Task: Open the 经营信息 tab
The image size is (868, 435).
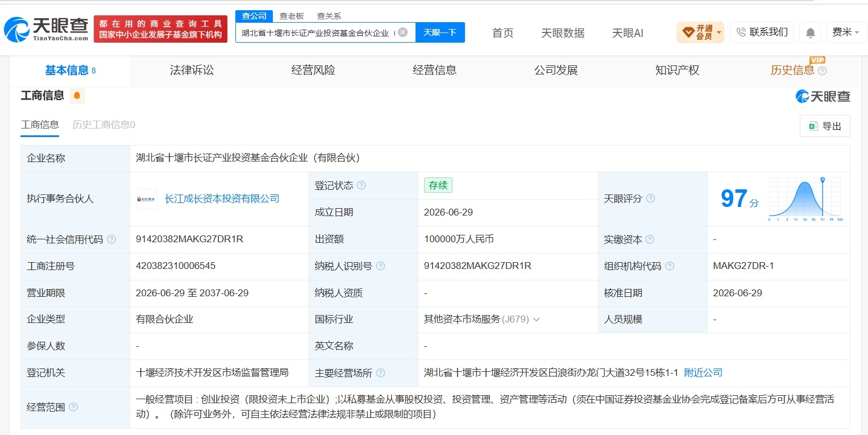Action: point(434,71)
